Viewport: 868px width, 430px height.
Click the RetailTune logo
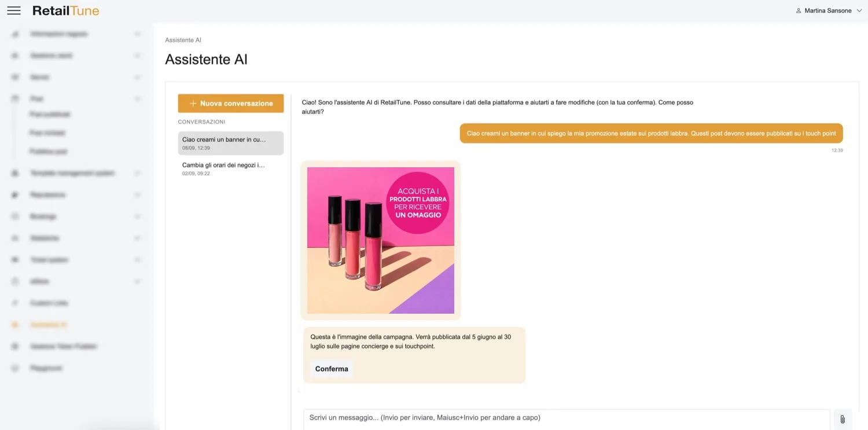pyautogui.click(x=66, y=10)
